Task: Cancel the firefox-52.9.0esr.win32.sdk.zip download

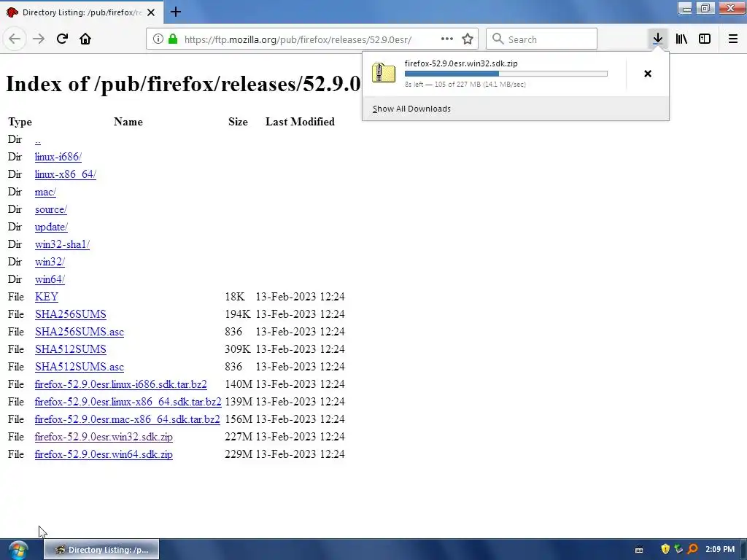Action: click(x=648, y=74)
